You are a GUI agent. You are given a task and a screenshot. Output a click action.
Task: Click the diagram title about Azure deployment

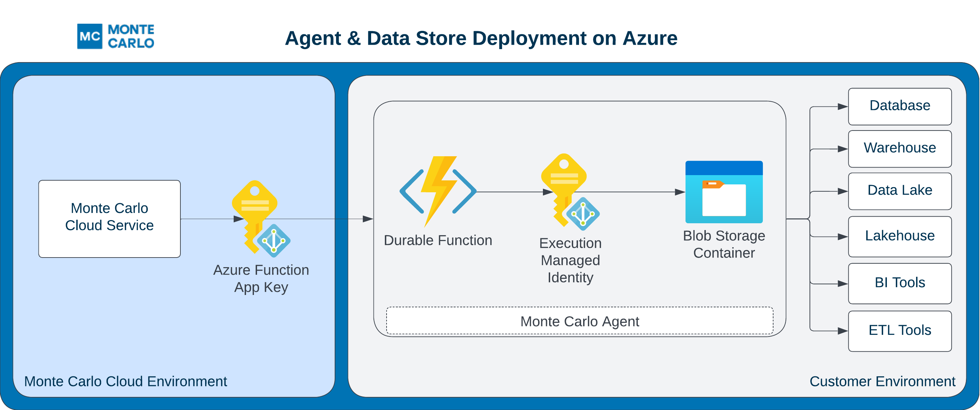coord(481,38)
